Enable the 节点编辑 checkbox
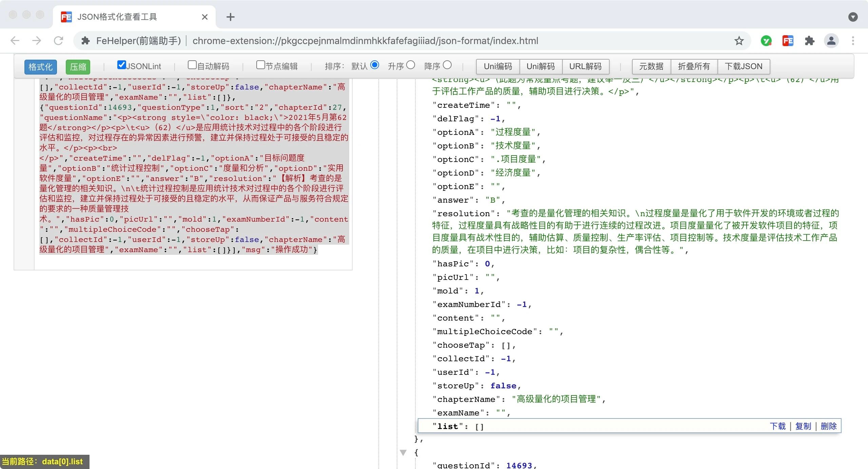The width and height of the screenshot is (868, 469). tap(260, 65)
